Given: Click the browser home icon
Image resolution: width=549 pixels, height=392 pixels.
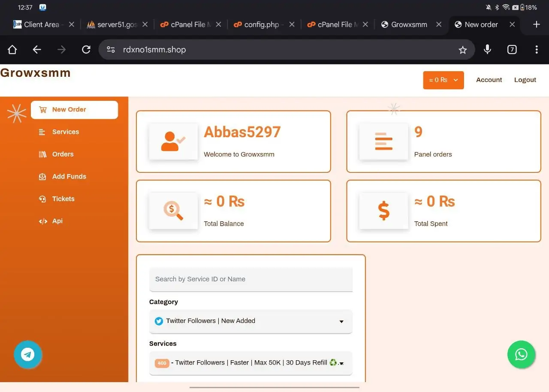Looking at the screenshot, I should [x=12, y=50].
